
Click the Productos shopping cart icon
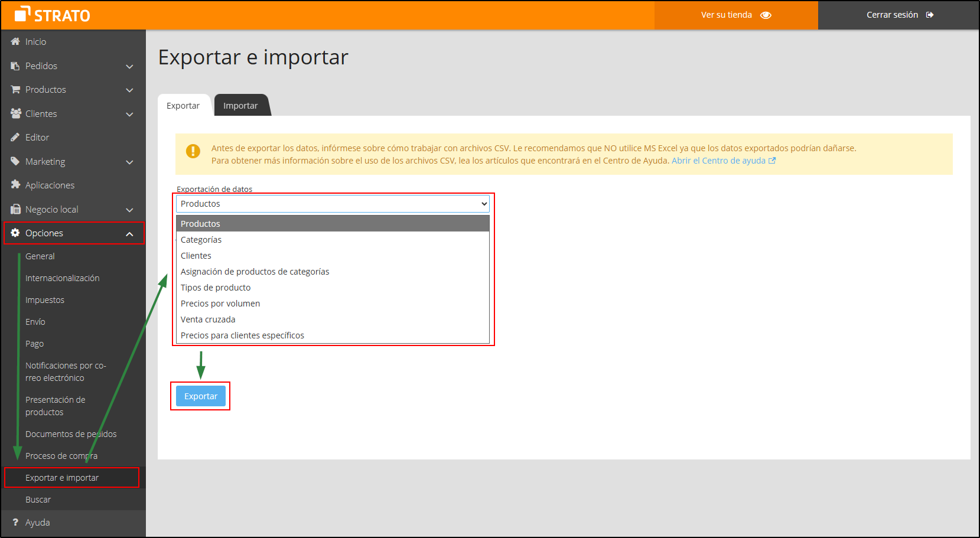click(x=15, y=89)
